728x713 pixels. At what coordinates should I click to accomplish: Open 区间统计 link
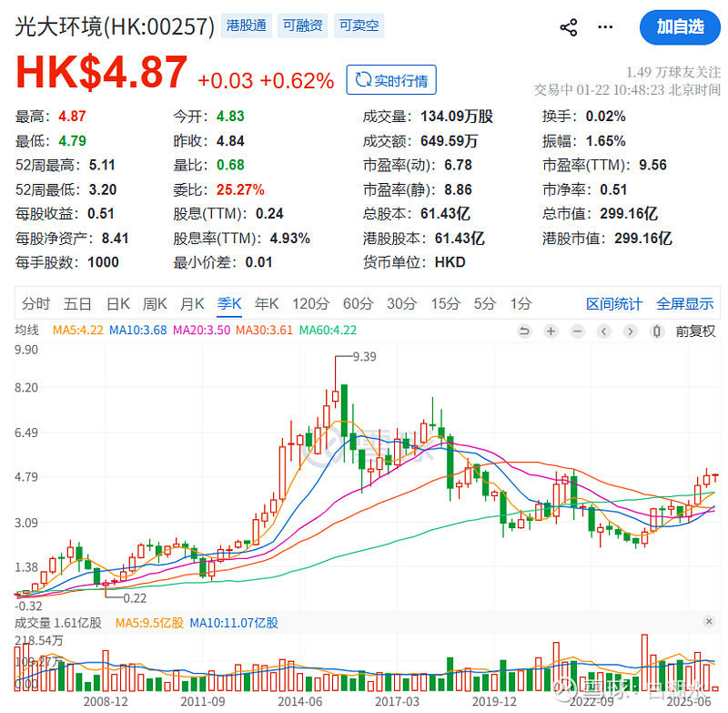coord(613,304)
